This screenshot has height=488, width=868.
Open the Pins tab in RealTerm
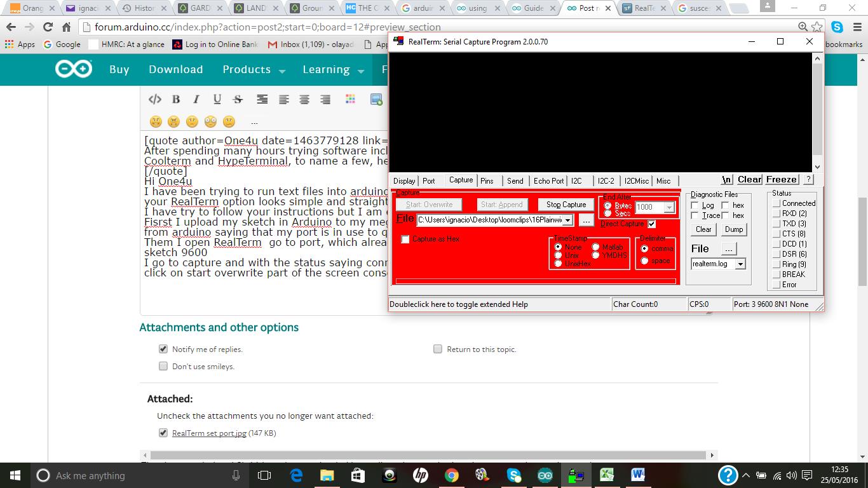pos(487,181)
